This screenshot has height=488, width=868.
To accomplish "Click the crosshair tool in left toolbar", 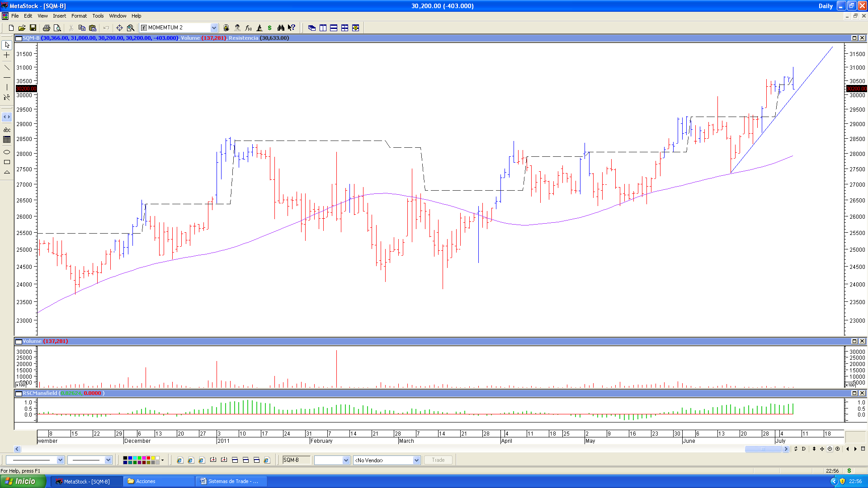I will [7, 55].
